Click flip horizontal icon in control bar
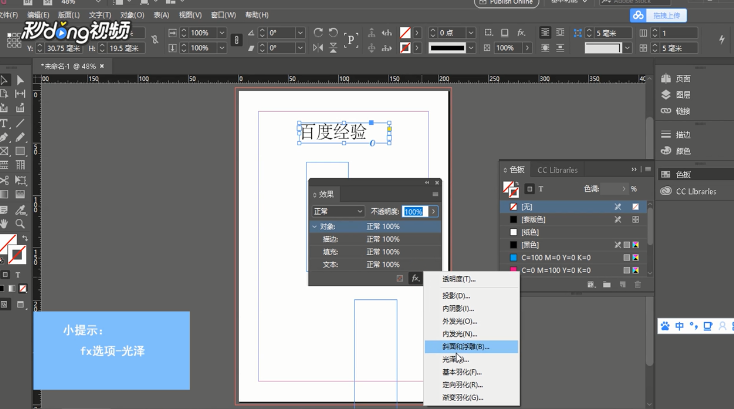The height and width of the screenshot is (409, 734). point(318,47)
